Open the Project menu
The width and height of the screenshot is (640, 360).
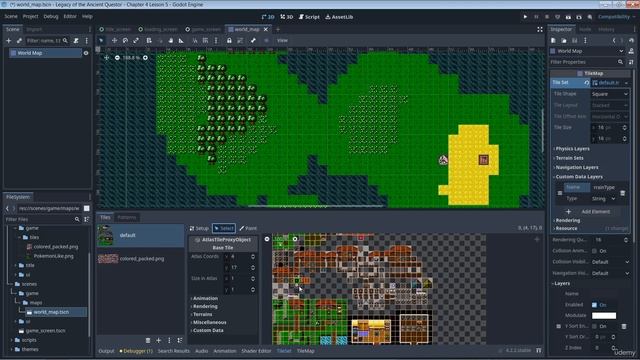tap(30, 16)
